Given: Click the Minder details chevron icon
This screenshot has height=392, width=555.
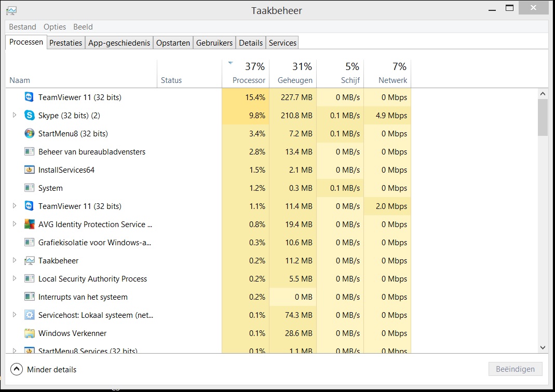Looking at the screenshot, I should point(16,369).
